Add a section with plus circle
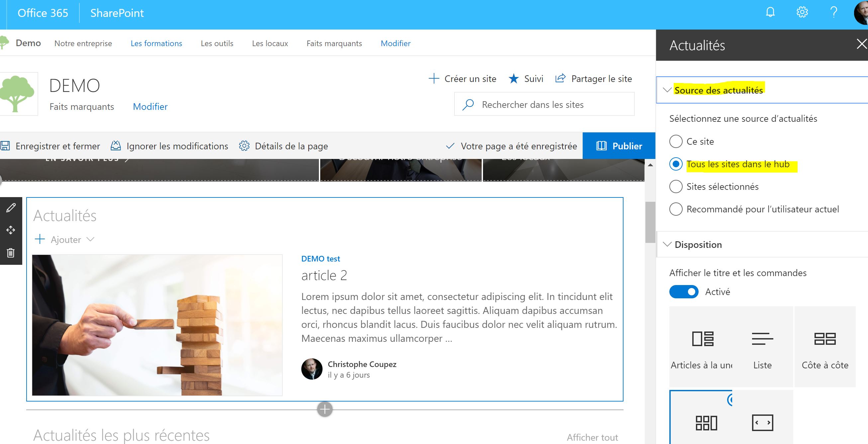This screenshot has width=868, height=444. point(325,409)
